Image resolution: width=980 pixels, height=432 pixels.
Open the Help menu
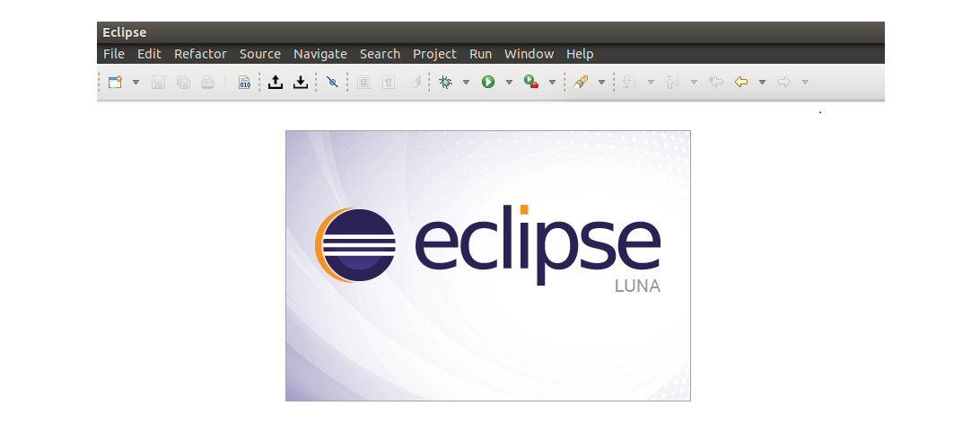(580, 54)
